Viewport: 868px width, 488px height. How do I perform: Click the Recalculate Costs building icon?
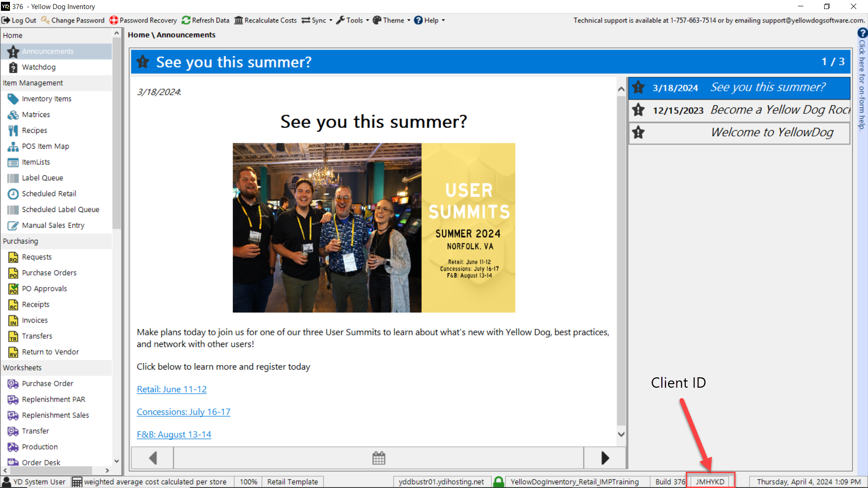(x=239, y=20)
